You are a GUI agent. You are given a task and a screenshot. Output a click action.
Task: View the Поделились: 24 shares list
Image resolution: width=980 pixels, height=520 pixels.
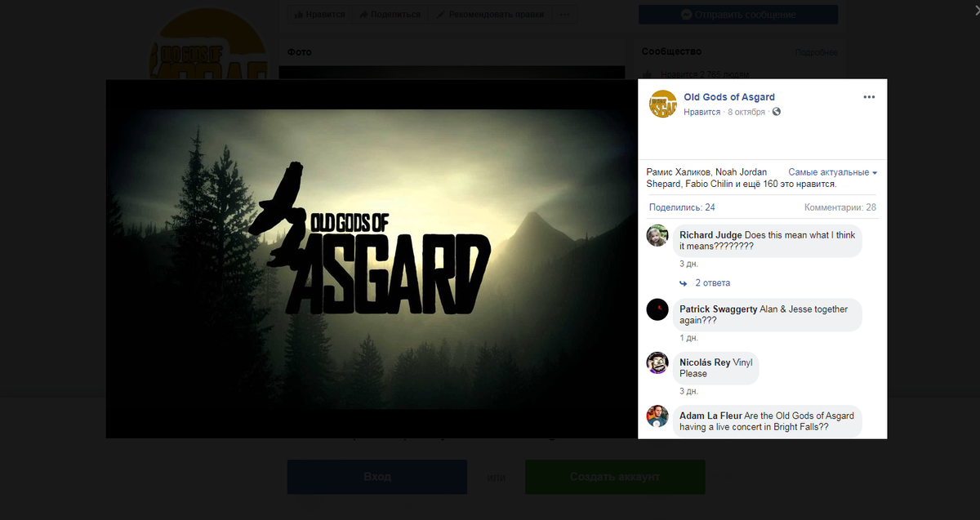point(682,207)
